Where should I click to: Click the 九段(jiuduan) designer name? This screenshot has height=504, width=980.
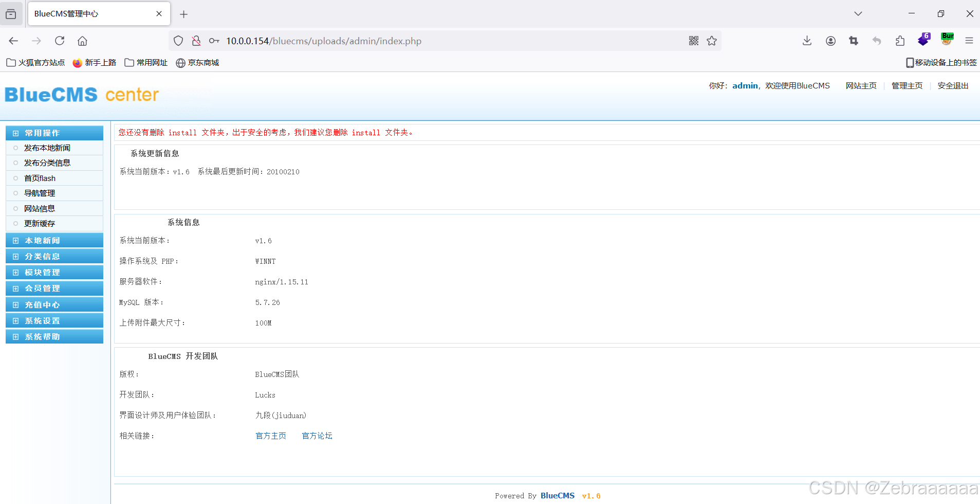pos(281,416)
